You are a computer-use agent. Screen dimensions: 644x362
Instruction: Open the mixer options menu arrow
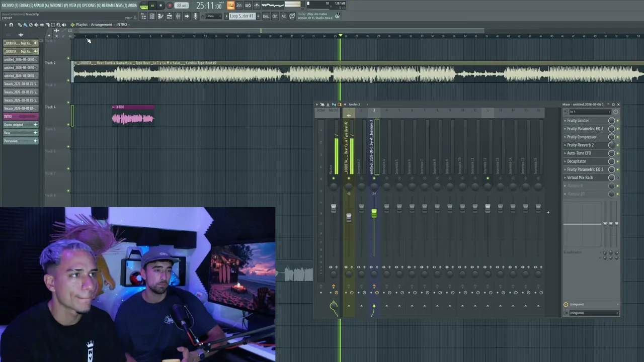pos(317,105)
